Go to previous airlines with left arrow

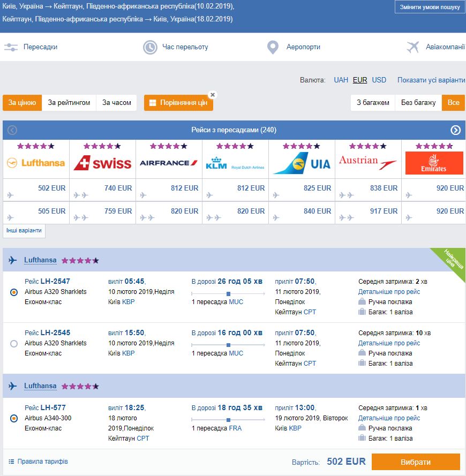tap(12, 130)
